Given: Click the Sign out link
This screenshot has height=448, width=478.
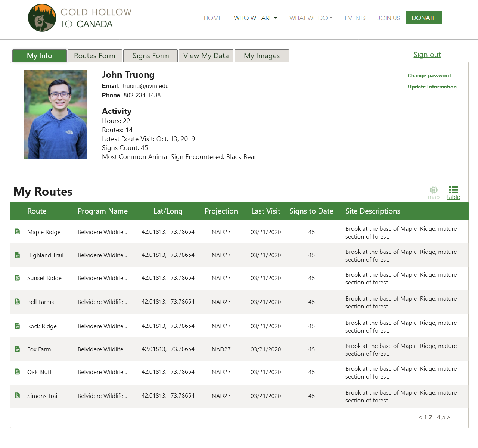Looking at the screenshot, I should pos(427,55).
